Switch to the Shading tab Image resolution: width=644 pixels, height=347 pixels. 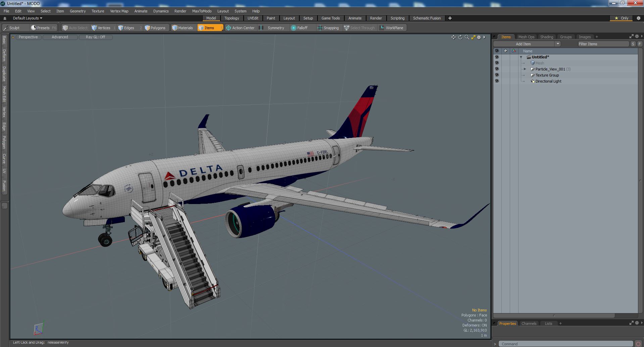point(546,37)
